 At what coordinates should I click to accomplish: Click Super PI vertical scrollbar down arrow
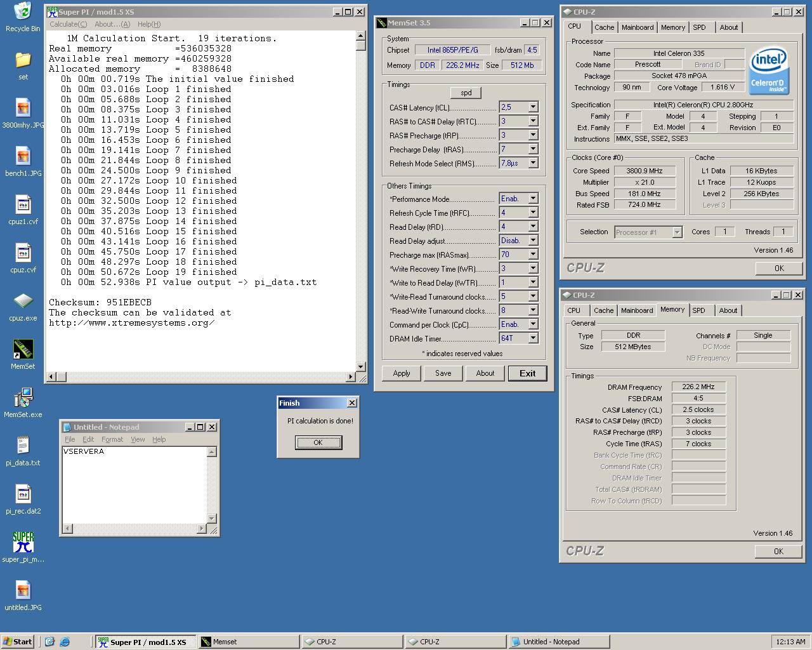tap(361, 366)
